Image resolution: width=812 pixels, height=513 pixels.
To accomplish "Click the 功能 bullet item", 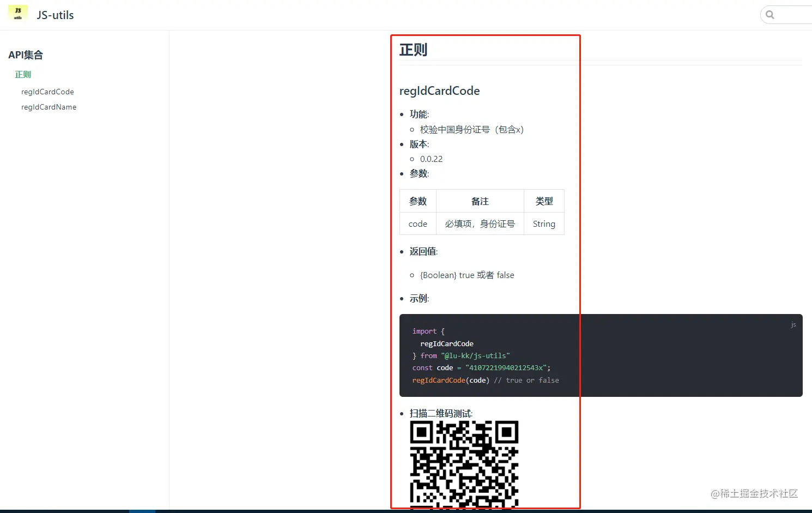I will [419, 114].
